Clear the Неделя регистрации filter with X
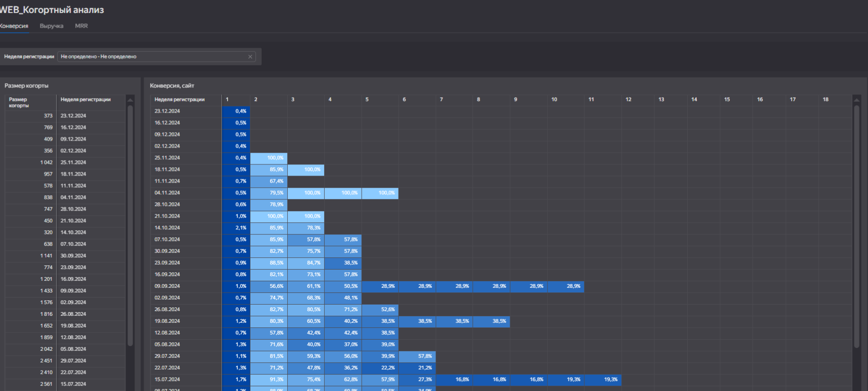This screenshot has height=391, width=868. (x=250, y=57)
